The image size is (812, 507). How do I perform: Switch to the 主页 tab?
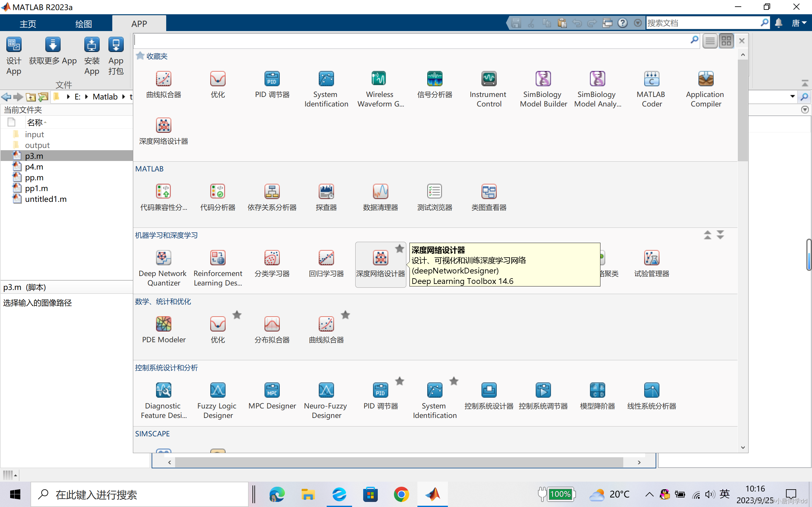click(x=28, y=24)
